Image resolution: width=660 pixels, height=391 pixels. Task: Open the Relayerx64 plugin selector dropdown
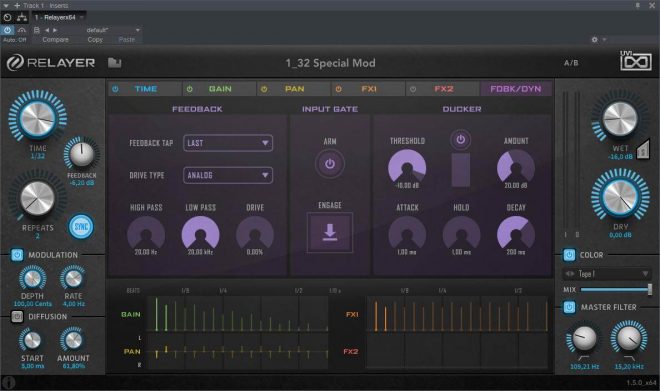point(59,17)
